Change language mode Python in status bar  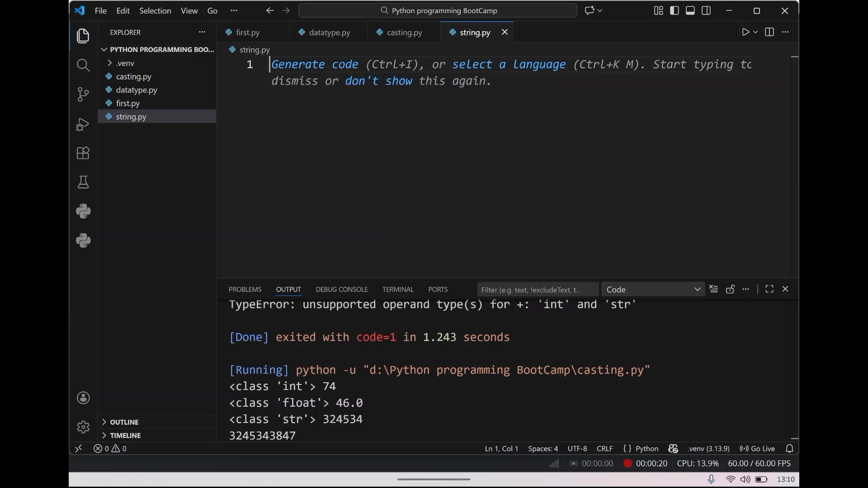tap(647, 449)
